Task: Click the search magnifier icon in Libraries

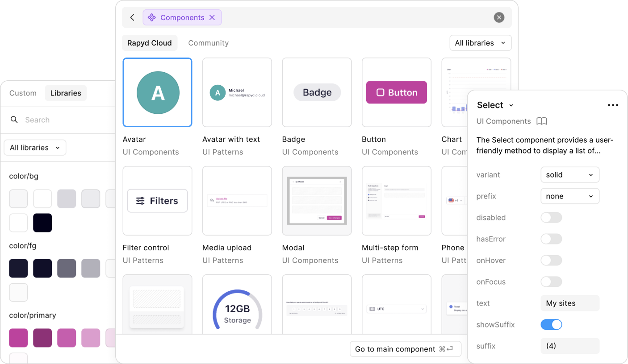Action: (x=14, y=120)
